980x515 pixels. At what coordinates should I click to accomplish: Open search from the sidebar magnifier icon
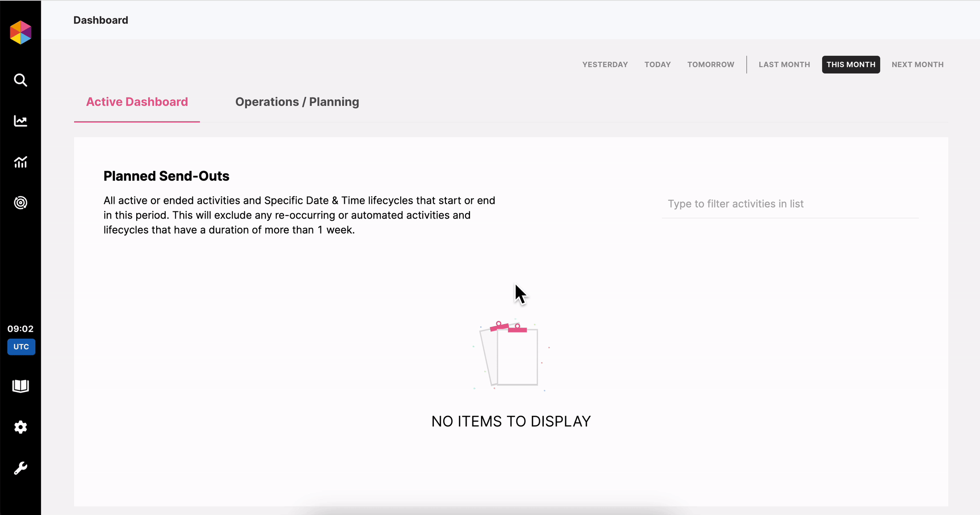(x=20, y=80)
